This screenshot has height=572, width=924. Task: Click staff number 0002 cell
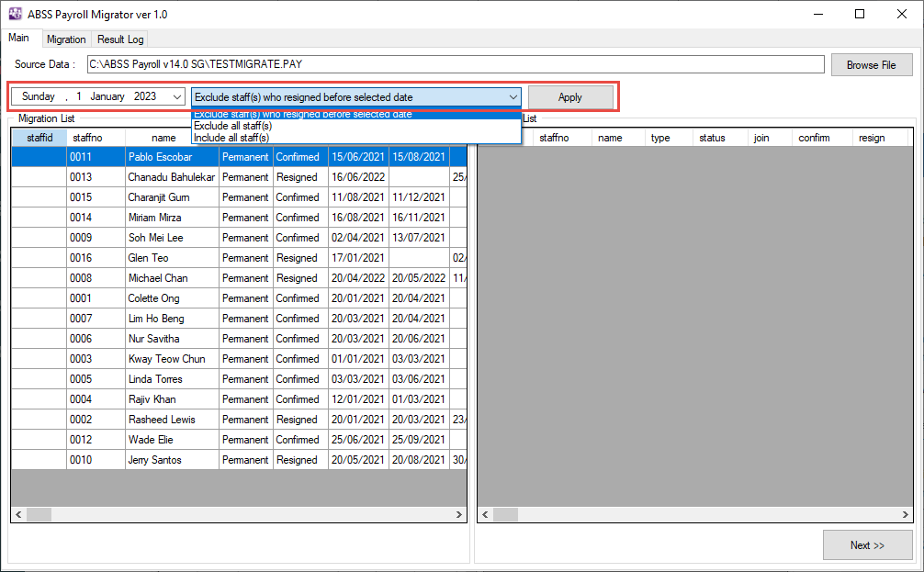click(96, 420)
